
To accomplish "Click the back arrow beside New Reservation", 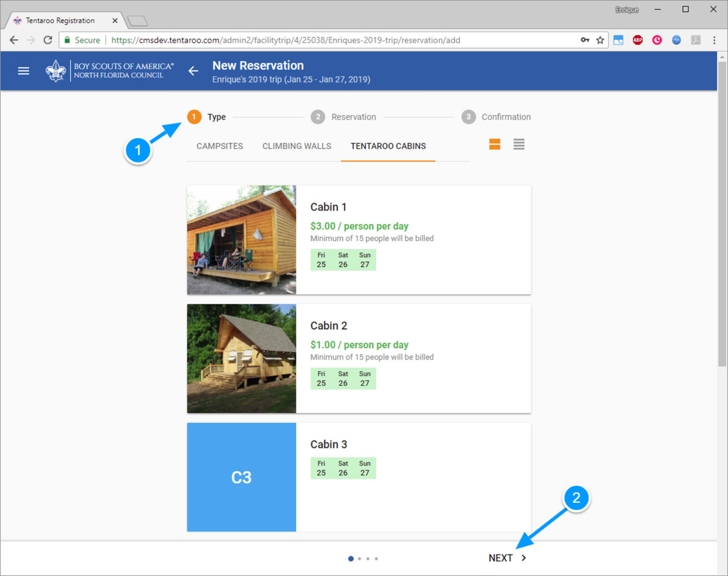I will tap(193, 71).
